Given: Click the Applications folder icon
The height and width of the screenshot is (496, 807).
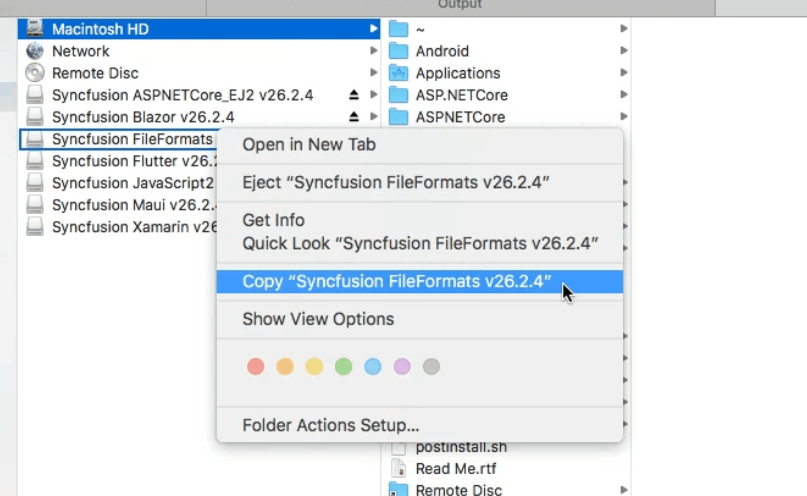Looking at the screenshot, I should [x=399, y=73].
